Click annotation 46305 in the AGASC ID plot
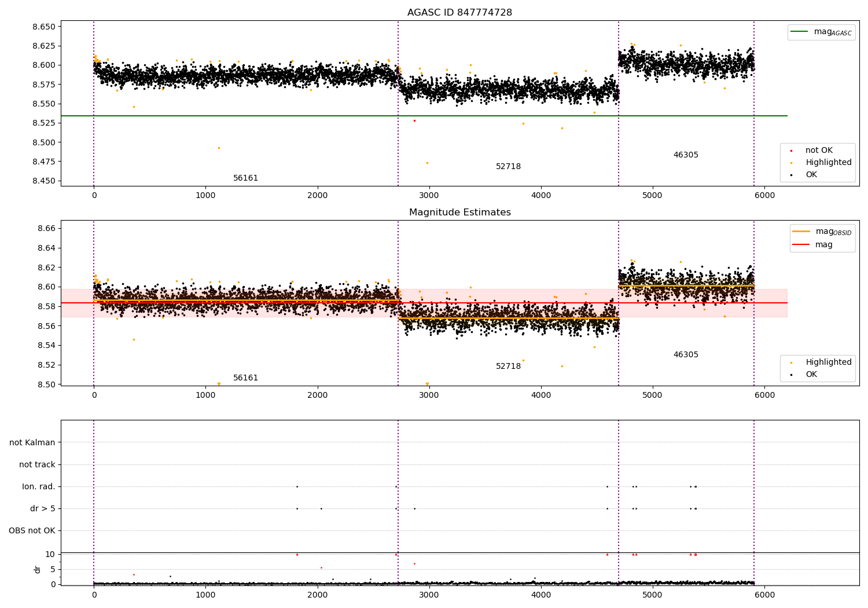The image size is (868, 608). (686, 155)
